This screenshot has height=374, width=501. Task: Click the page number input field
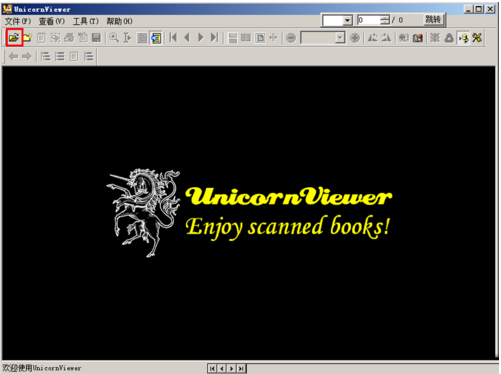point(369,20)
